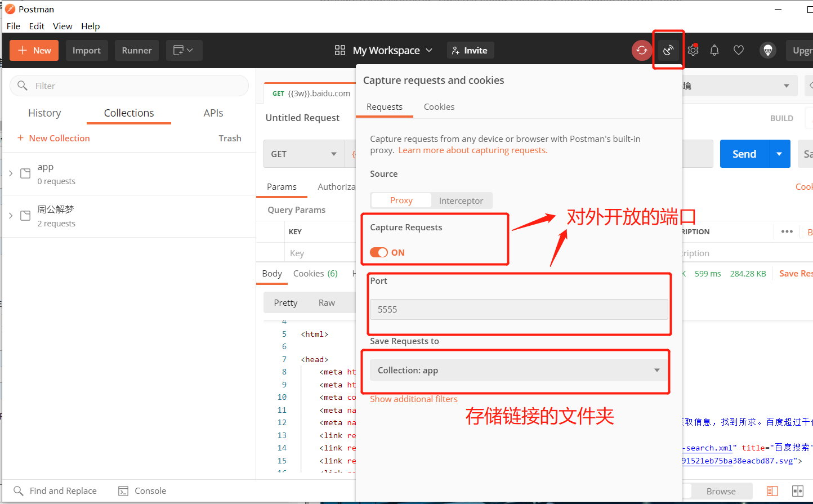Focus the sidebar Filter field

129,86
